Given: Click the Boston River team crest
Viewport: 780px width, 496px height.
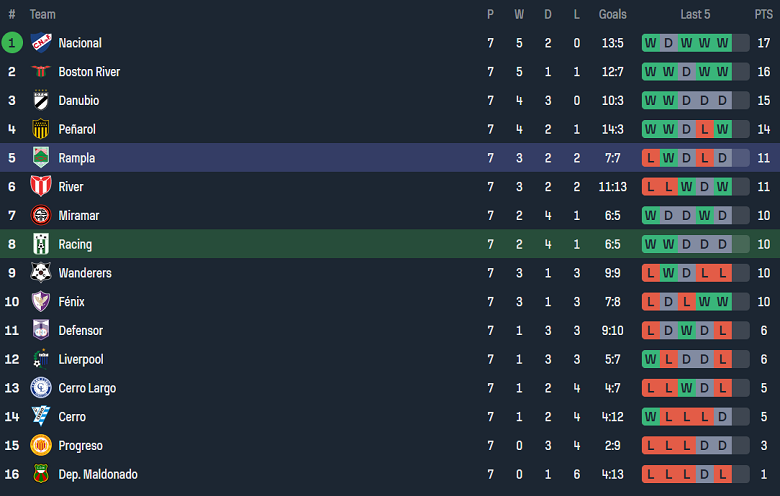Looking at the screenshot, I should coord(41,72).
